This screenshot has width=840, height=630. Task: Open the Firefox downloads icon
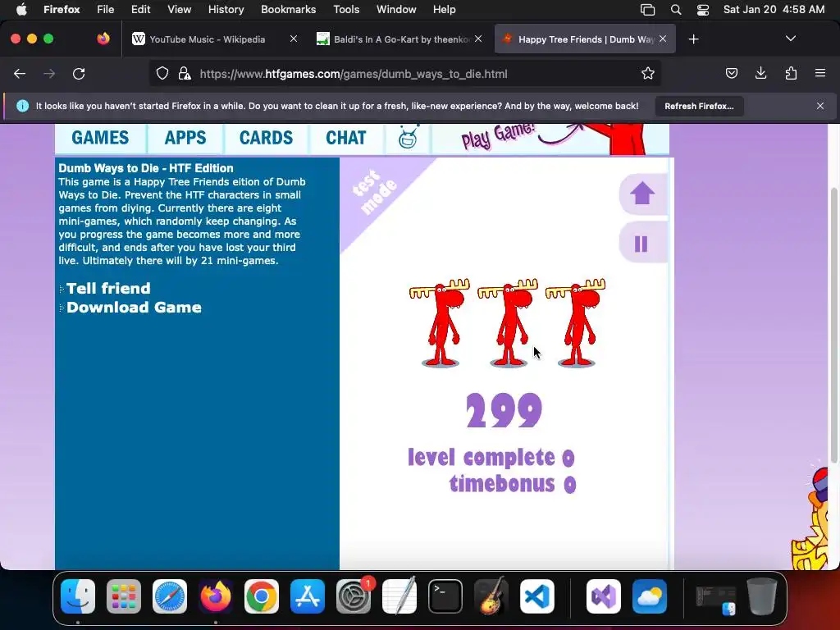click(x=760, y=74)
